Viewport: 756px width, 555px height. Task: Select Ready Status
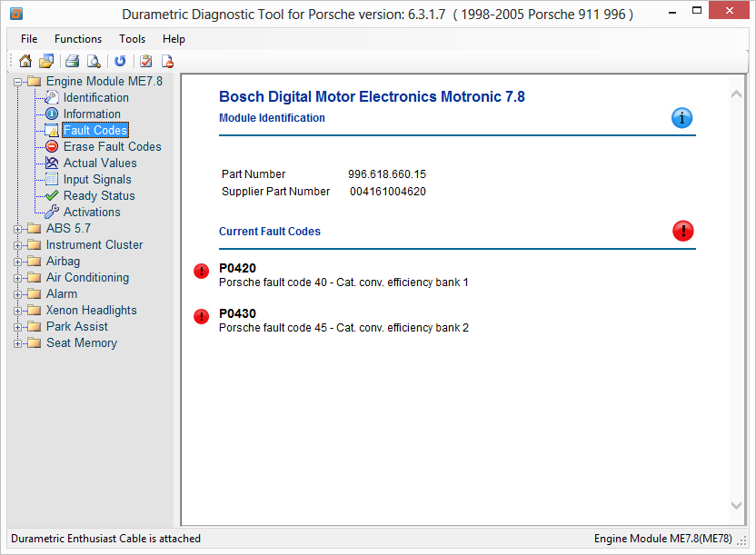[99, 195]
